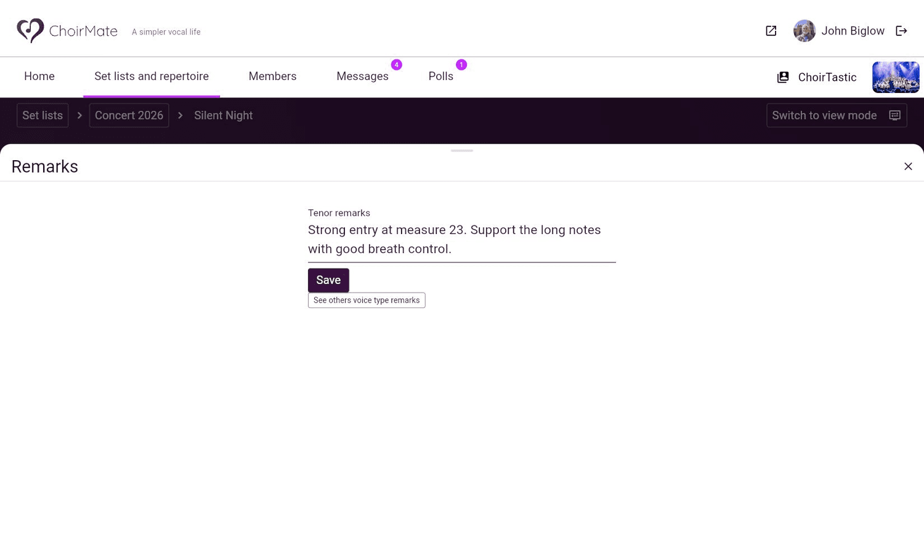Image resolution: width=924 pixels, height=560 pixels.
Task: Click the ChoirTastic library icon
Action: [783, 77]
